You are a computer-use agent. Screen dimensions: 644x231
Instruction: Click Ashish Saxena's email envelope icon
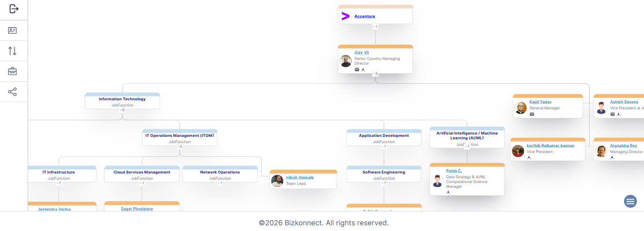click(613, 114)
